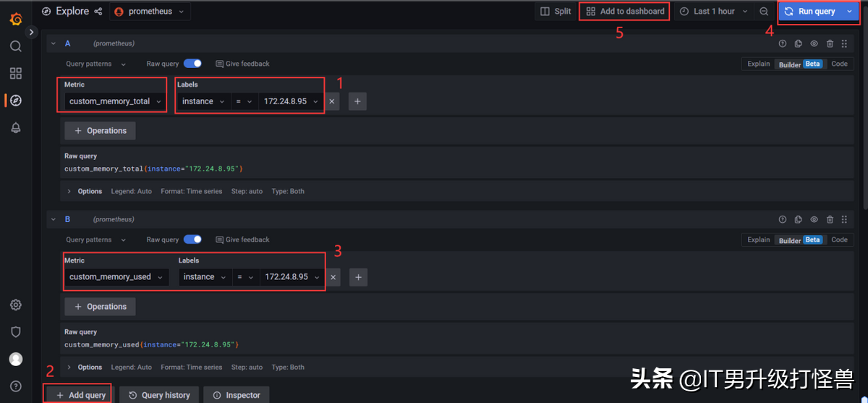868x403 pixels.
Task: Open the prometheus data source picker
Action: [150, 12]
